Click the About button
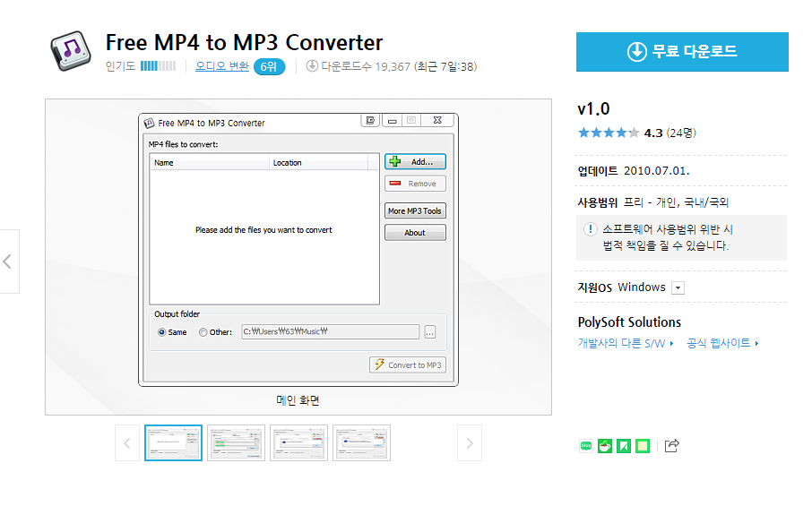This screenshot has width=812, height=506. pyautogui.click(x=415, y=233)
